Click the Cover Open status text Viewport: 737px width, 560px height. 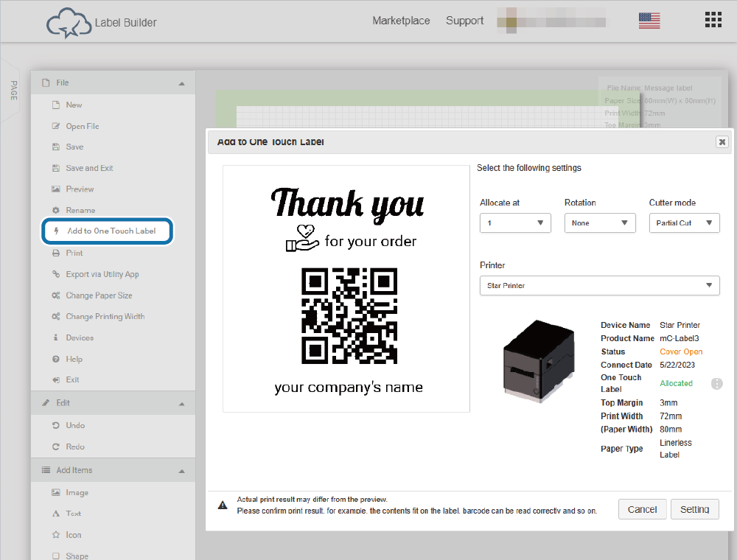(681, 351)
